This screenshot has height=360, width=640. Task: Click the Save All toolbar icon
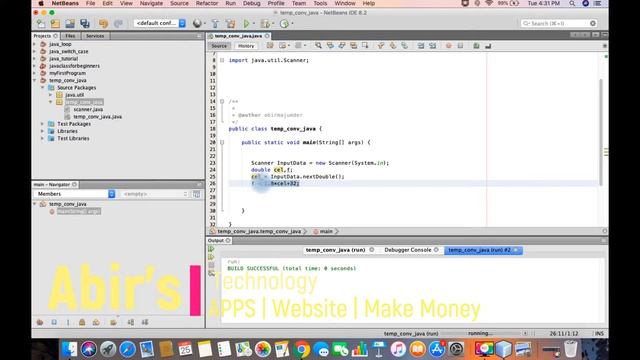pos(85,24)
